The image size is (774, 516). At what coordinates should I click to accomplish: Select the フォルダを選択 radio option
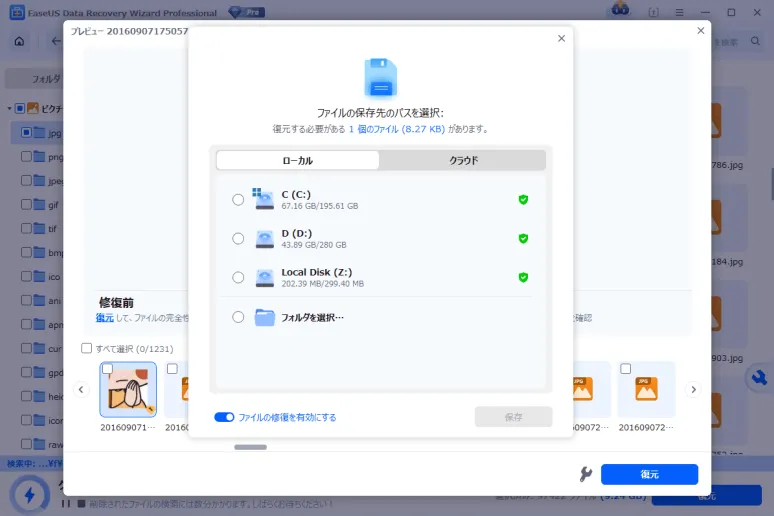coord(238,317)
